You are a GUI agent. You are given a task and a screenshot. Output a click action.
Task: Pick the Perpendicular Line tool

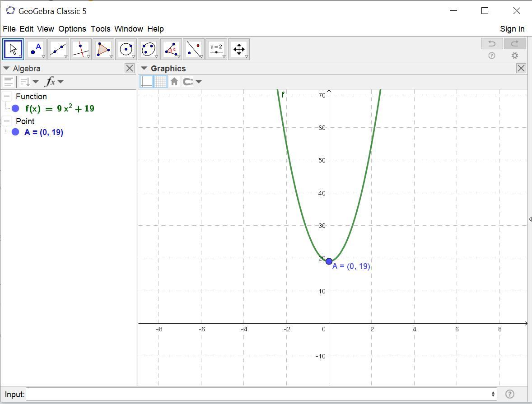click(x=81, y=49)
